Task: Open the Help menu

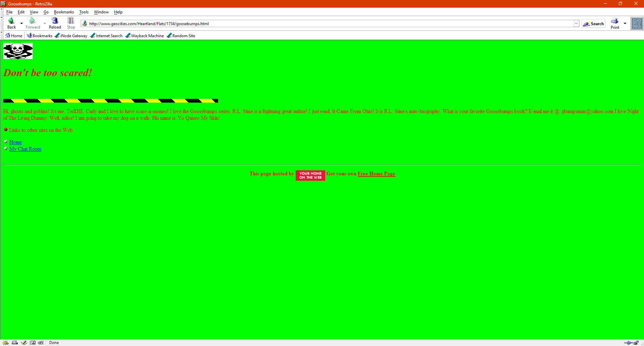Action: (x=118, y=12)
